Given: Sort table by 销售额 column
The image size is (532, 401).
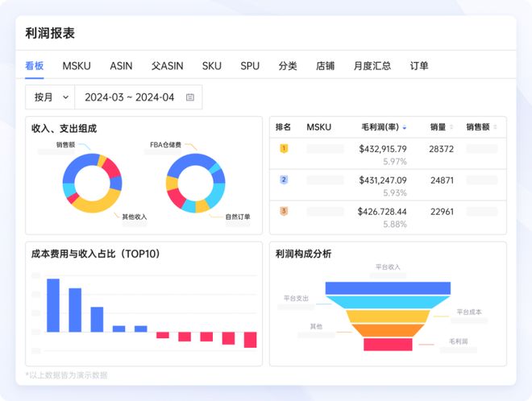Looking at the screenshot, I should click(497, 127).
